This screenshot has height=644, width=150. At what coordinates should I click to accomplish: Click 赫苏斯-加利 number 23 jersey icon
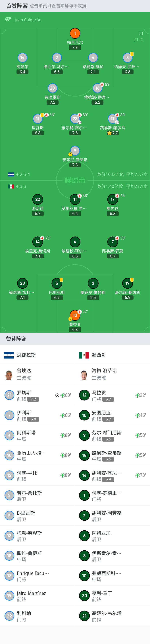click(x=22, y=283)
